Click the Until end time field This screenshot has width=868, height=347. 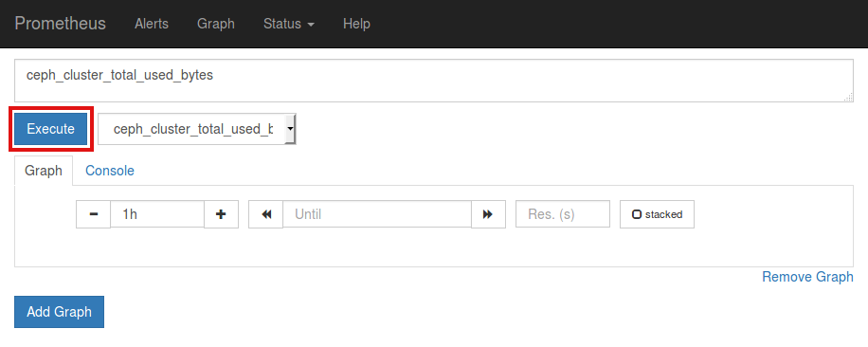click(x=377, y=214)
